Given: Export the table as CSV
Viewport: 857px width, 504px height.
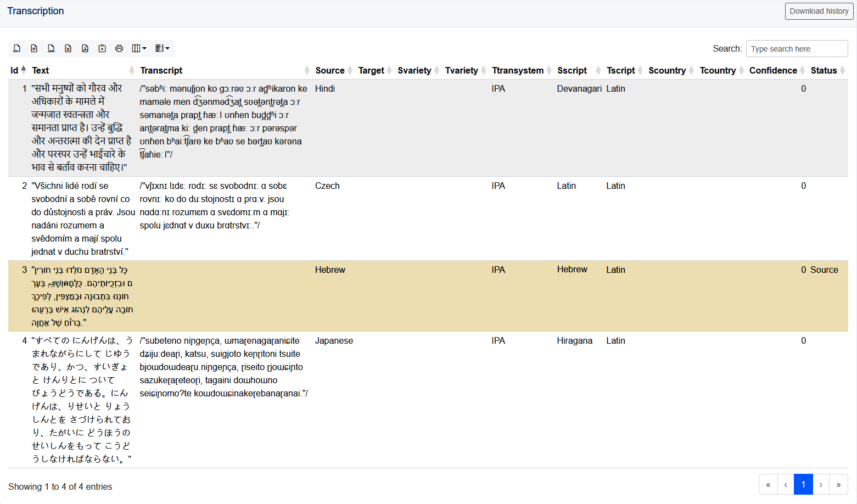Looking at the screenshot, I should pos(17,48).
